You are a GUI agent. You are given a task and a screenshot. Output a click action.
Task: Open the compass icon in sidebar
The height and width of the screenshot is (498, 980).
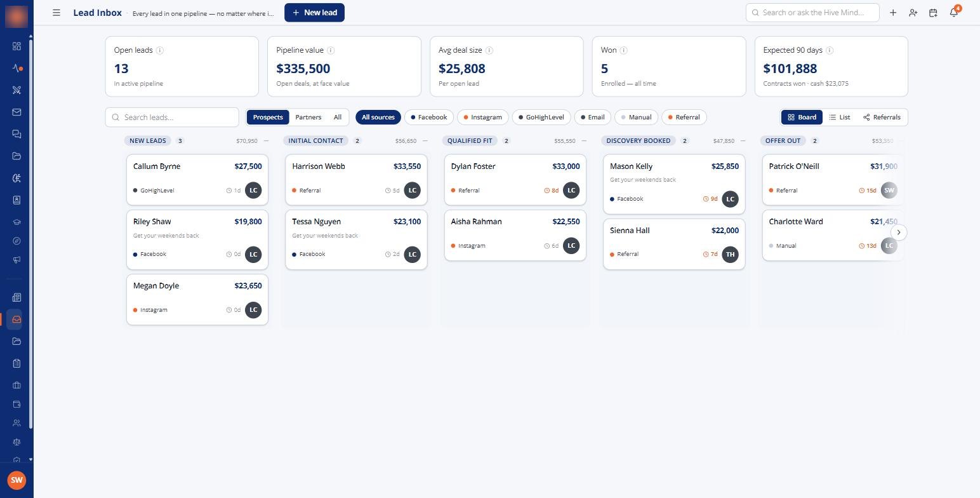coord(17,241)
